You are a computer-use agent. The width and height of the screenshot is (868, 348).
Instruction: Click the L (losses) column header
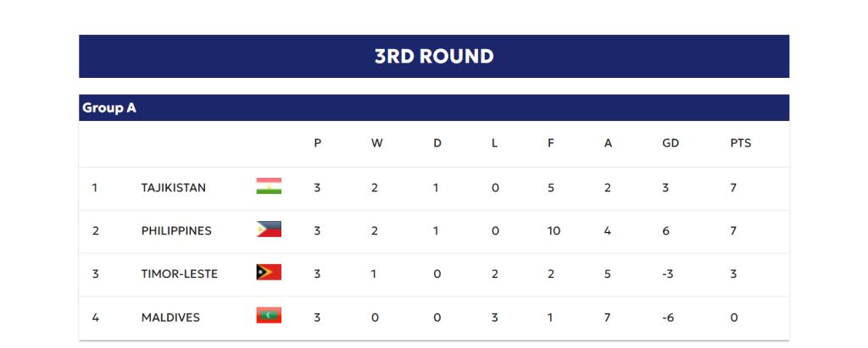tap(495, 143)
